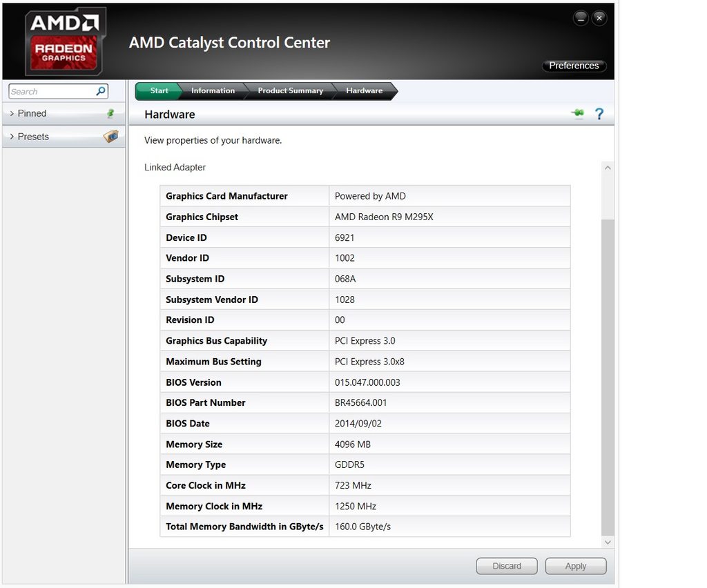
Task: Select the BIOS Version '015.047.000.003'
Action: coord(367,382)
